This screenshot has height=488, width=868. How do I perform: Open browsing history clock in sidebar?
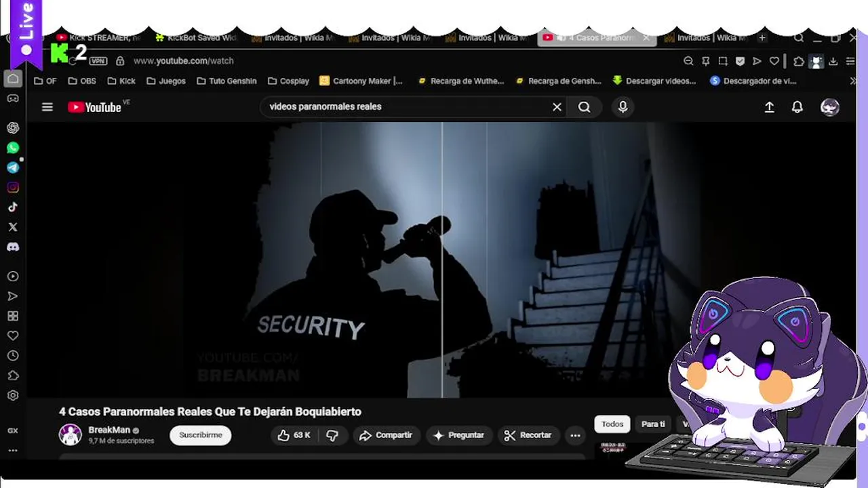coord(13,355)
